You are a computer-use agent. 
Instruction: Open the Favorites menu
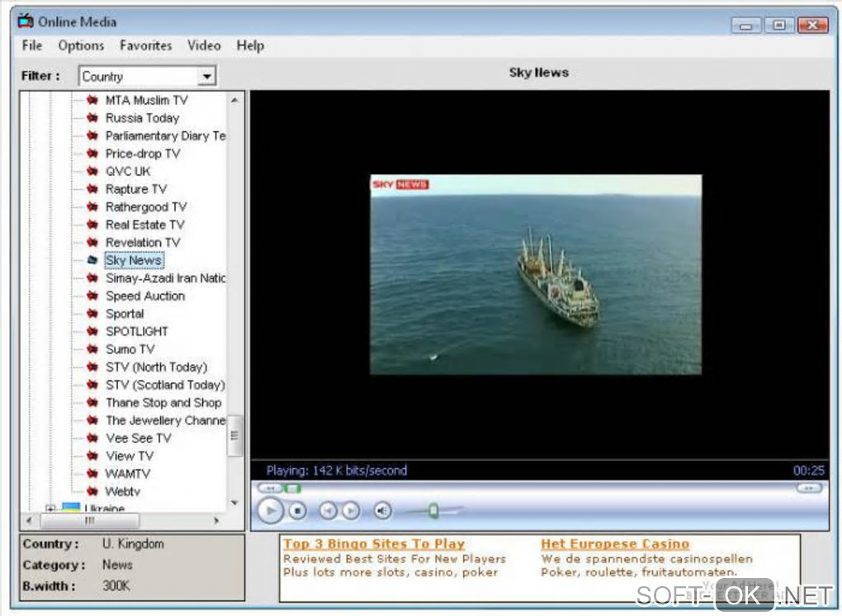pyautogui.click(x=145, y=45)
